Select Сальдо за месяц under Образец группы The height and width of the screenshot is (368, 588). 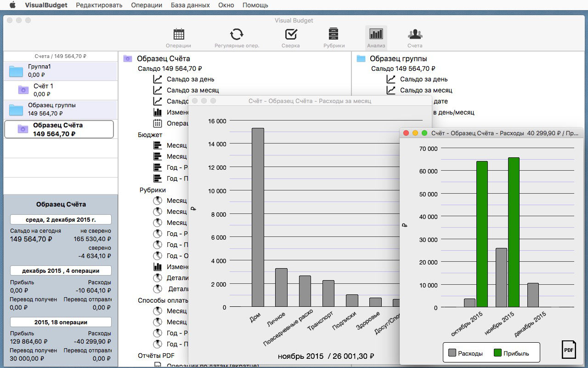(x=426, y=90)
